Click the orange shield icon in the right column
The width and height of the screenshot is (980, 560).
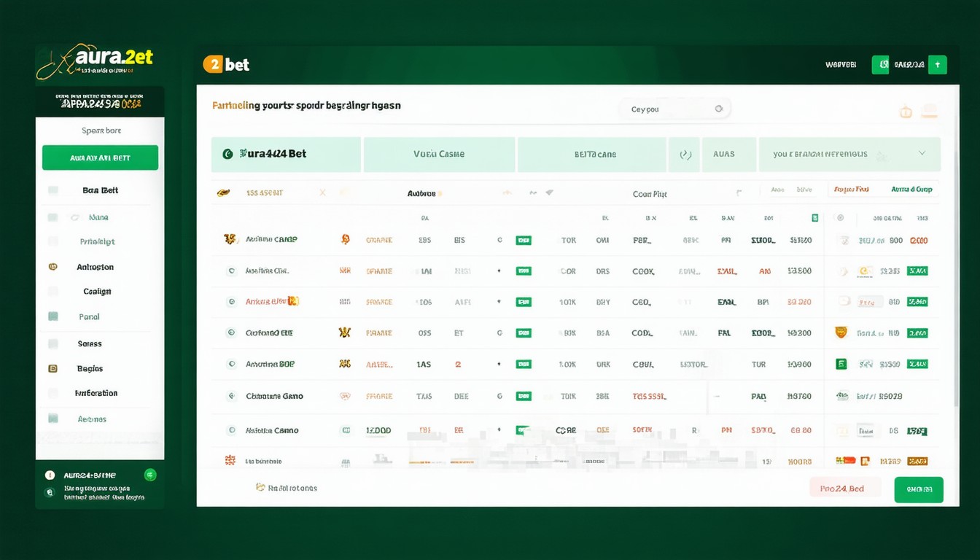tap(841, 332)
